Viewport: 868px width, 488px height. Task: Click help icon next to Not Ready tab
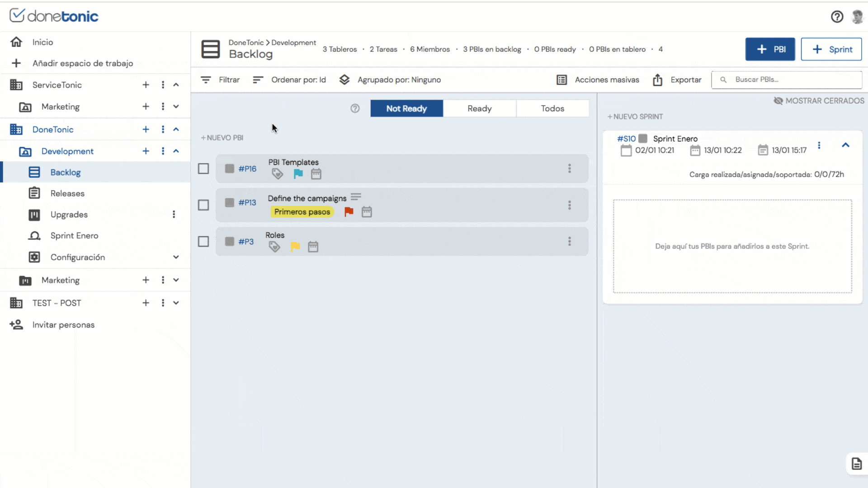point(355,108)
